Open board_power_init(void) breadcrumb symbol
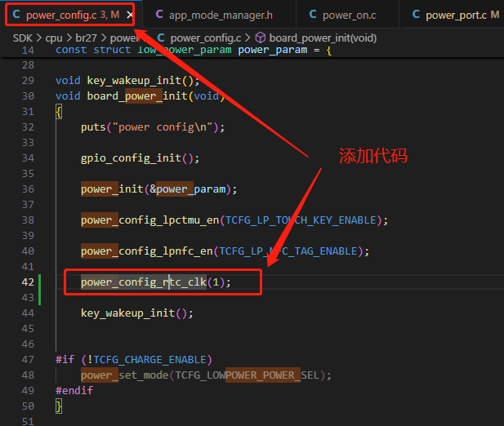Image resolution: width=504 pixels, height=426 pixels. 323,38
